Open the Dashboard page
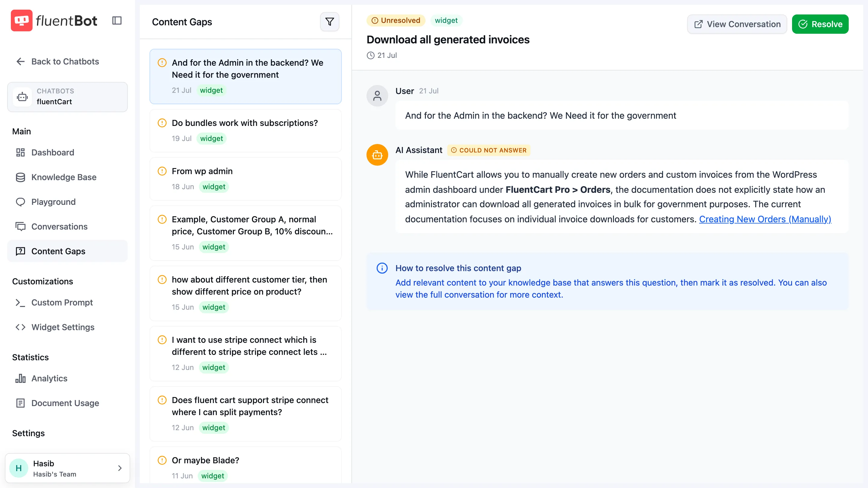This screenshot has width=868, height=488. [x=68, y=152]
